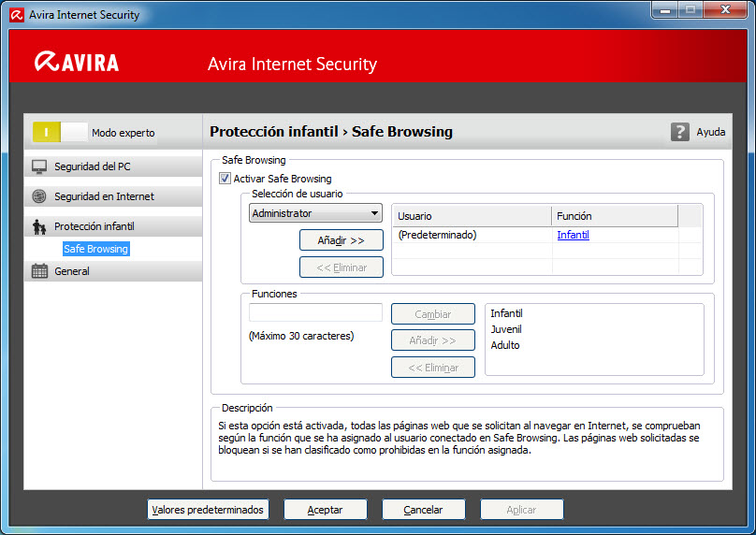Open the Protección infantil section

pos(113,226)
